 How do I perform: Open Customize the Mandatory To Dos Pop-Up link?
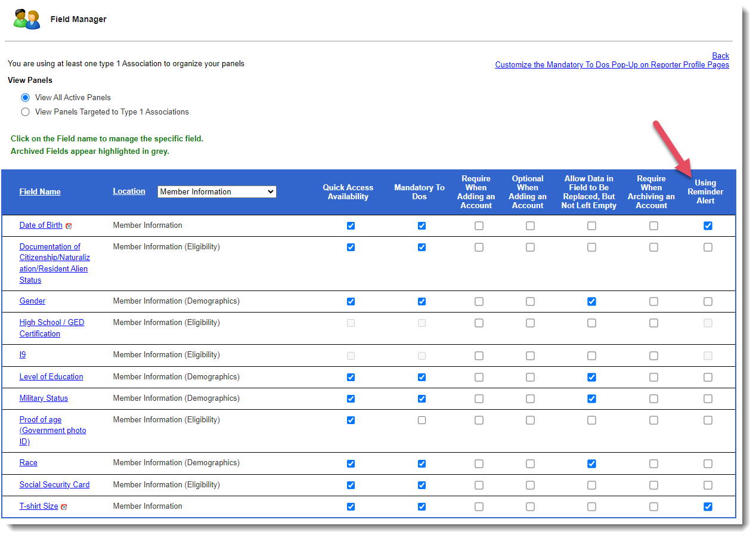[x=612, y=64]
